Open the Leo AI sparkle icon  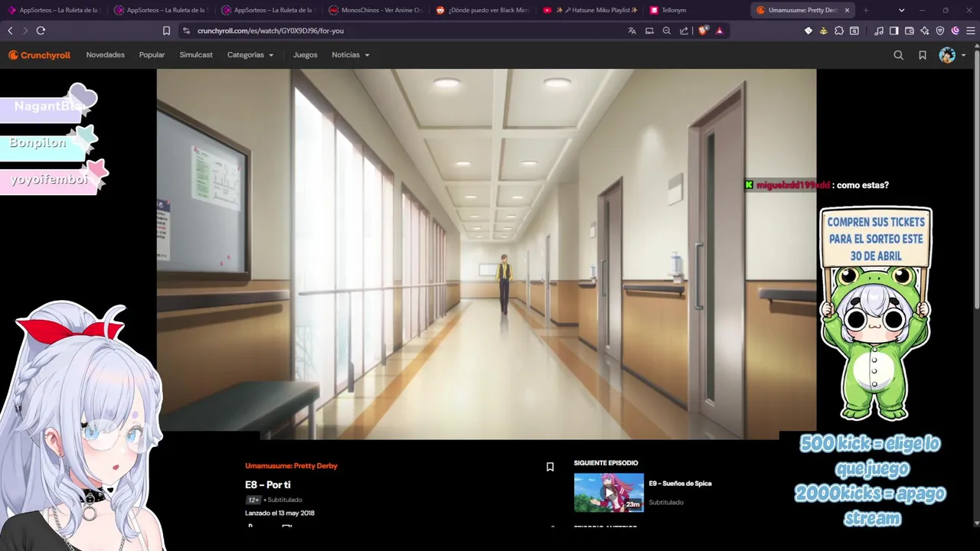tap(925, 31)
